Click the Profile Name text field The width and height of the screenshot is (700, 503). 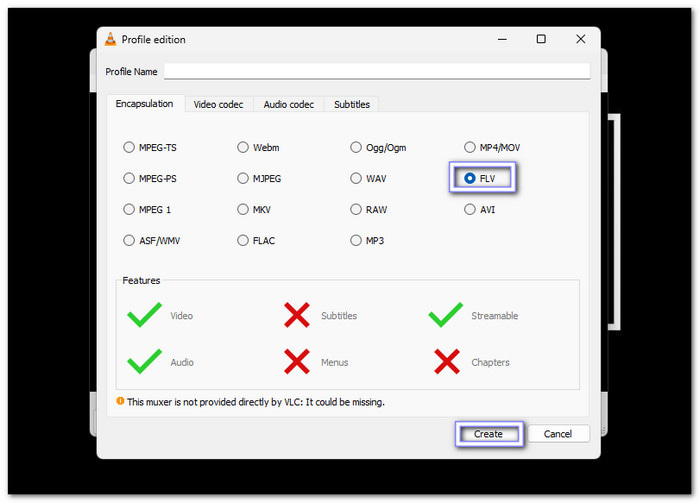[x=377, y=71]
